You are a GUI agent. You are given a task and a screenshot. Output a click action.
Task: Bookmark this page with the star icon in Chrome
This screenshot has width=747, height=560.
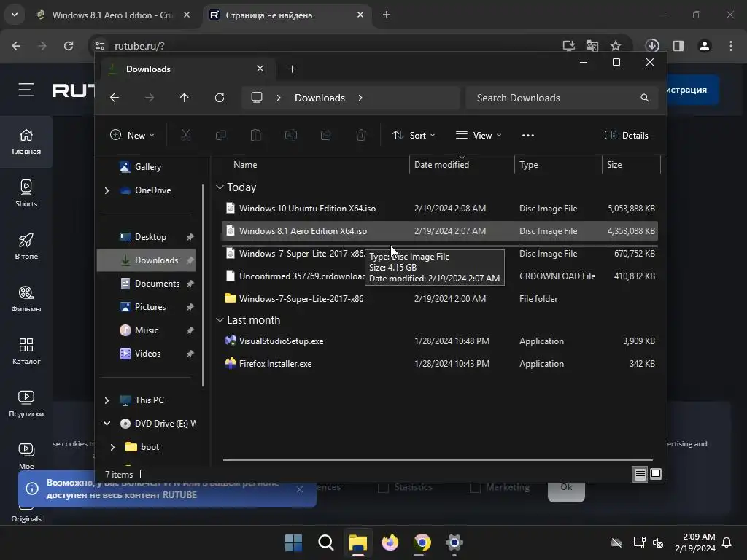pos(616,46)
